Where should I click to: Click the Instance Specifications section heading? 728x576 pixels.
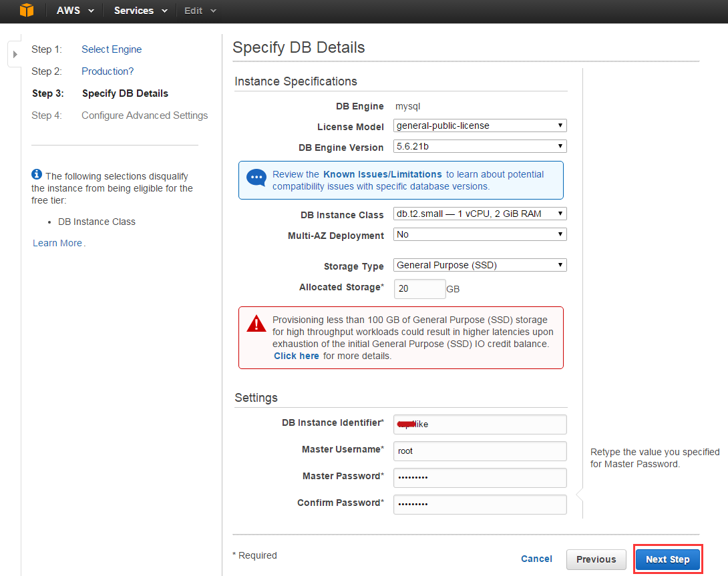click(x=296, y=81)
